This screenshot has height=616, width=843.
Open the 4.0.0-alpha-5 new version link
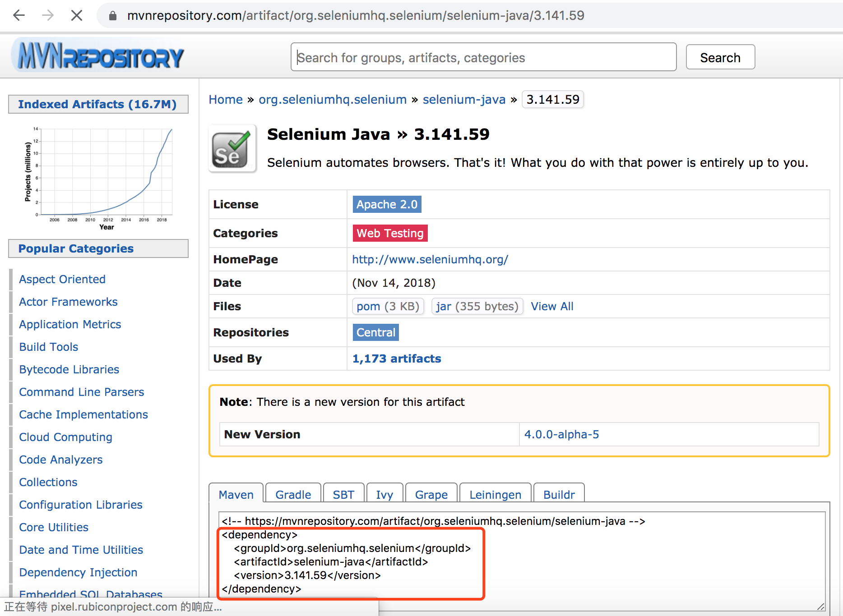coord(561,434)
